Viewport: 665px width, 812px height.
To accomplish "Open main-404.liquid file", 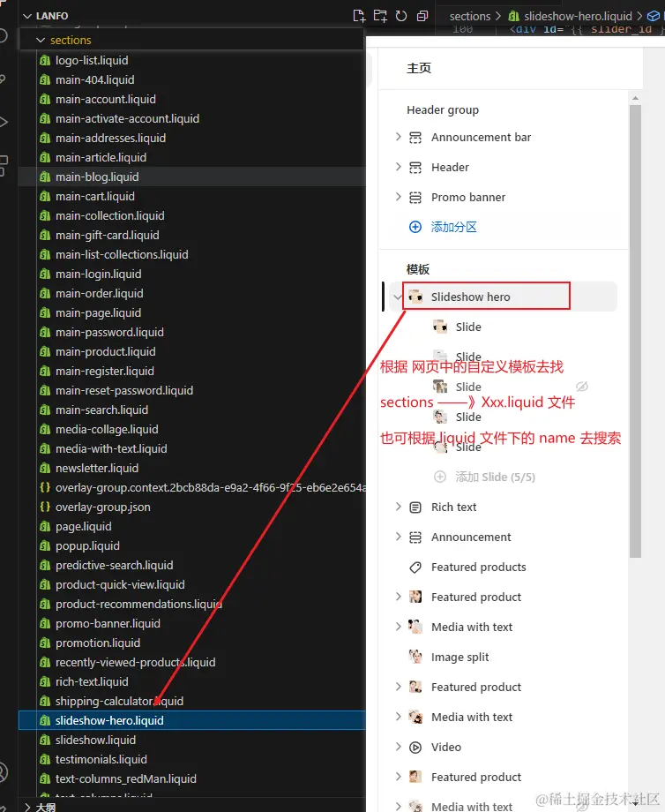I will pyautogui.click(x=94, y=79).
